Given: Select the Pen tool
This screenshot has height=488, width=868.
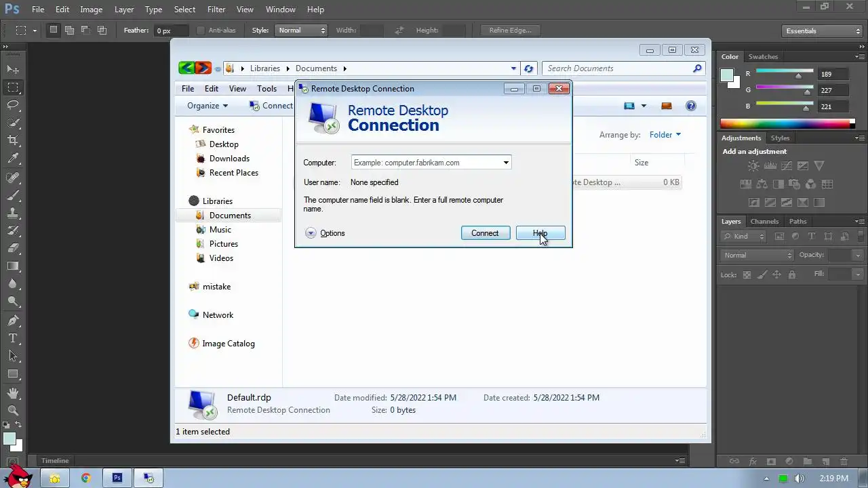Looking at the screenshot, I should point(13,321).
